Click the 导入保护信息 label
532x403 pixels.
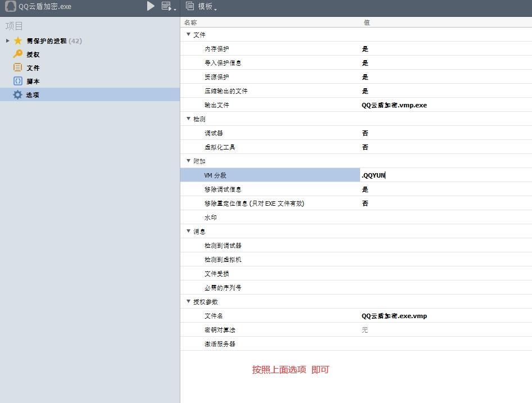tap(222, 63)
